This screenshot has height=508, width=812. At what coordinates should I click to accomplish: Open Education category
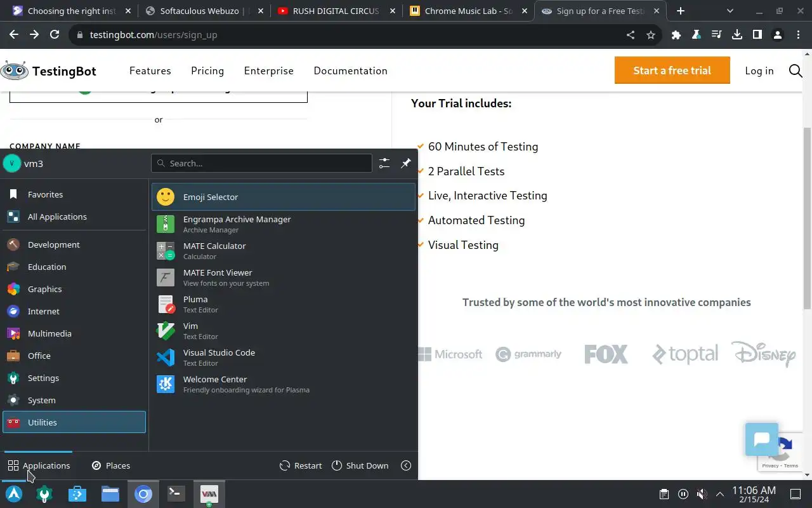[74, 267]
